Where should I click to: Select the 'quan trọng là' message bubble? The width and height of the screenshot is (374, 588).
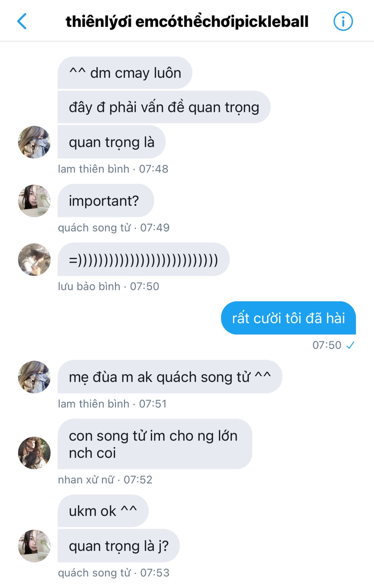point(112,142)
